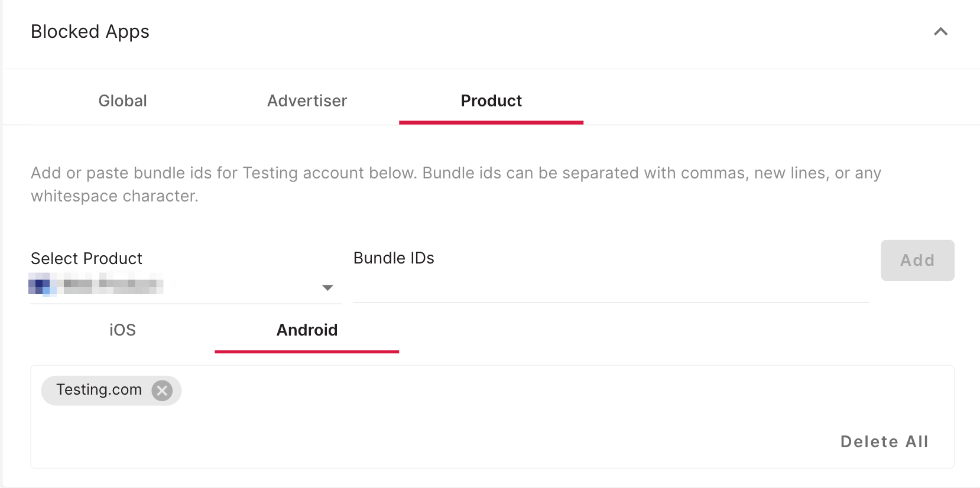This screenshot has width=980, height=488.
Task: Click the Blocked Apps header title
Action: pyautogui.click(x=90, y=31)
